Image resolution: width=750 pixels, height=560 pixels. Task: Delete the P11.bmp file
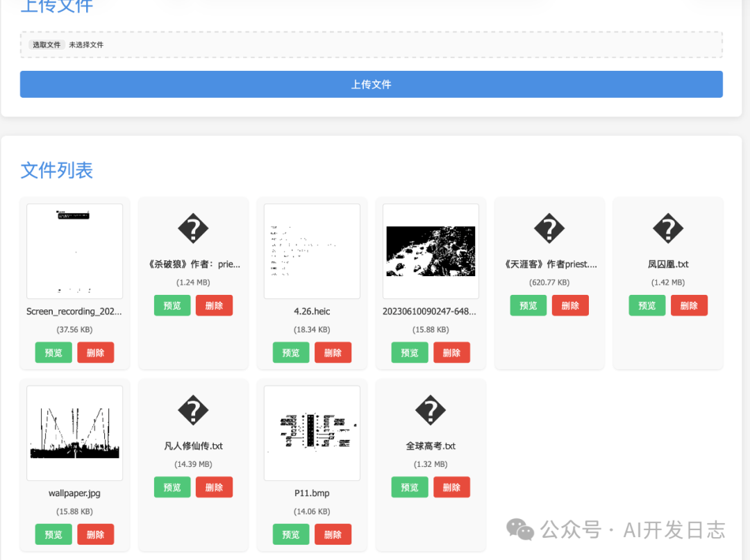(x=333, y=534)
